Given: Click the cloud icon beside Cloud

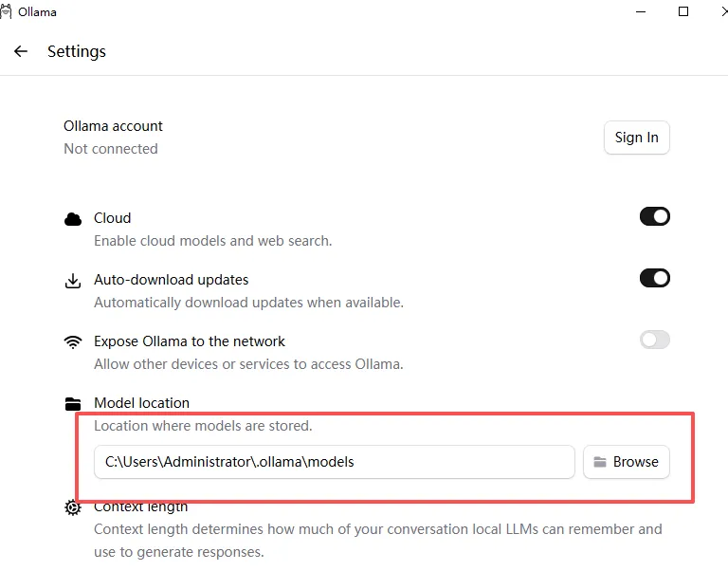Looking at the screenshot, I should [x=73, y=219].
